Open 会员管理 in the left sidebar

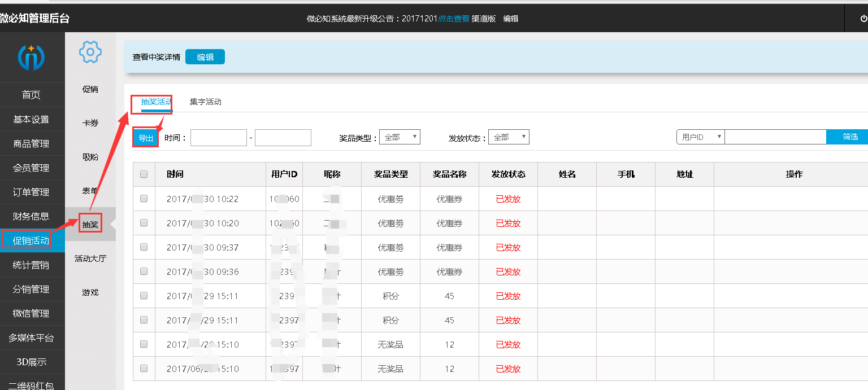click(32, 168)
